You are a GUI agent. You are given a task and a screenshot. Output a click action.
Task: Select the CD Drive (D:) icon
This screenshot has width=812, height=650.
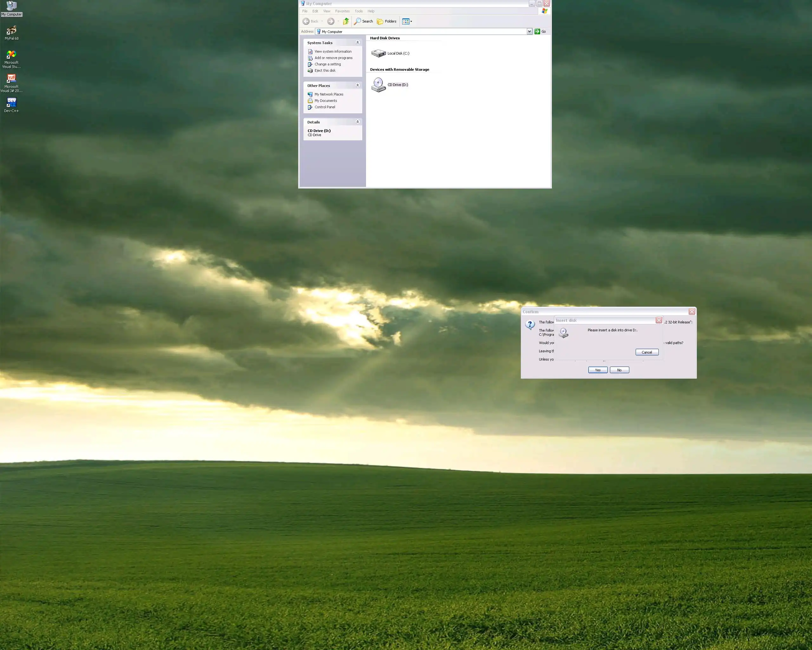(378, 84)
